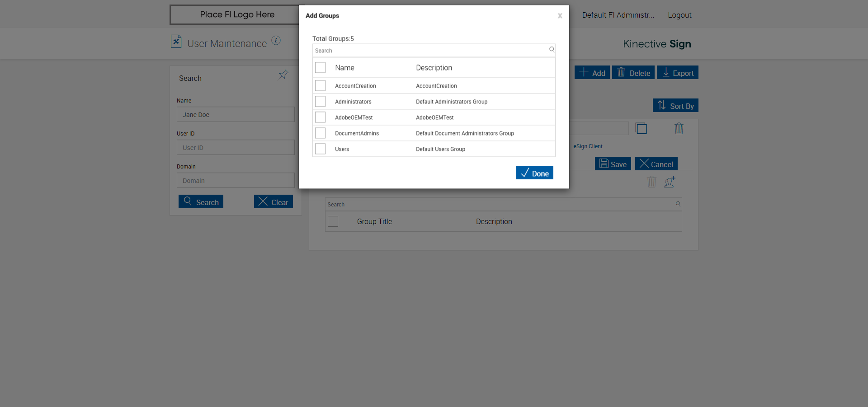Tick the DocumentAdmins group checkbox
The height and width of the screenshot is (407, 868).
[321, 133]
